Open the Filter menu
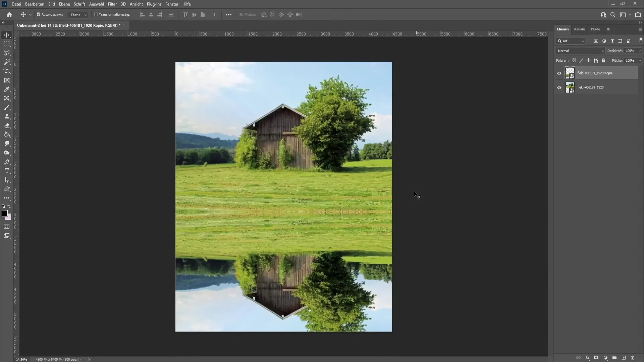 point(112,4)
